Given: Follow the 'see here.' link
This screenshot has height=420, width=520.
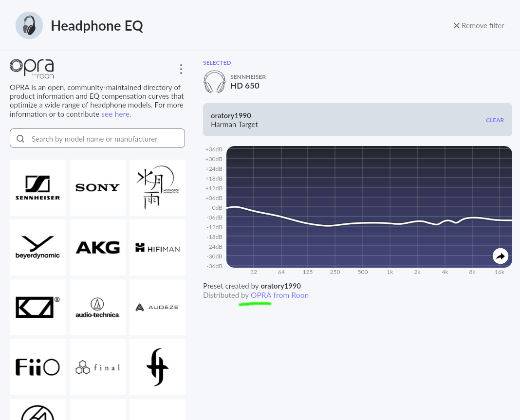Looking at the screenshot, I should point(116,114).
